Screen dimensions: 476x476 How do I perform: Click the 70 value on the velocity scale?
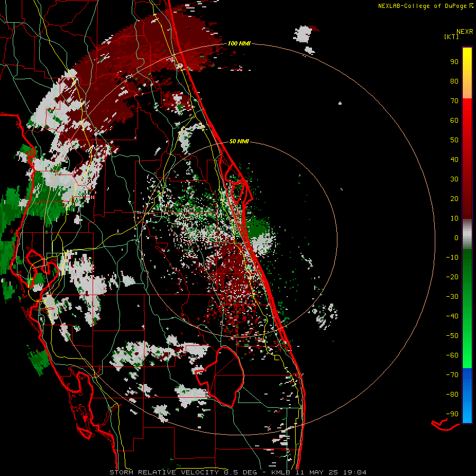(454, 101)
